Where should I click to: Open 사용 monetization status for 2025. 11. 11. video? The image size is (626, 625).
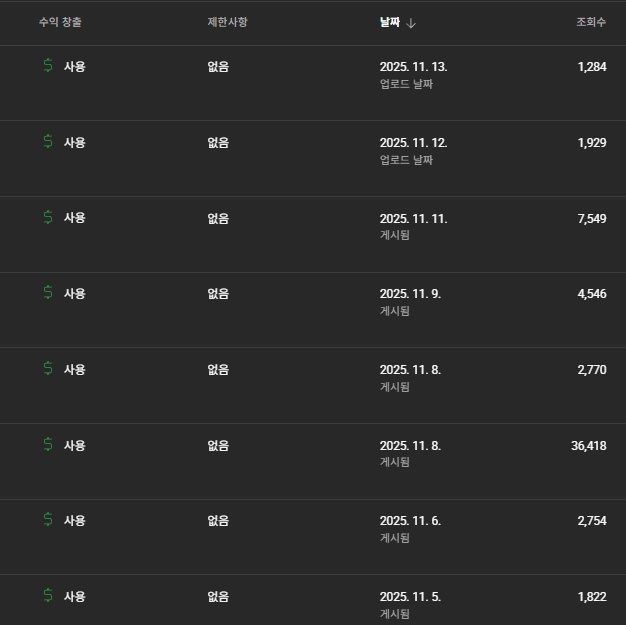pos(75,218)
